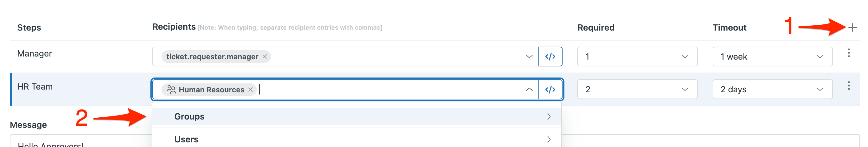
Task: Open code placeholder picker for HR Team recipients
Action: point(550,89)
